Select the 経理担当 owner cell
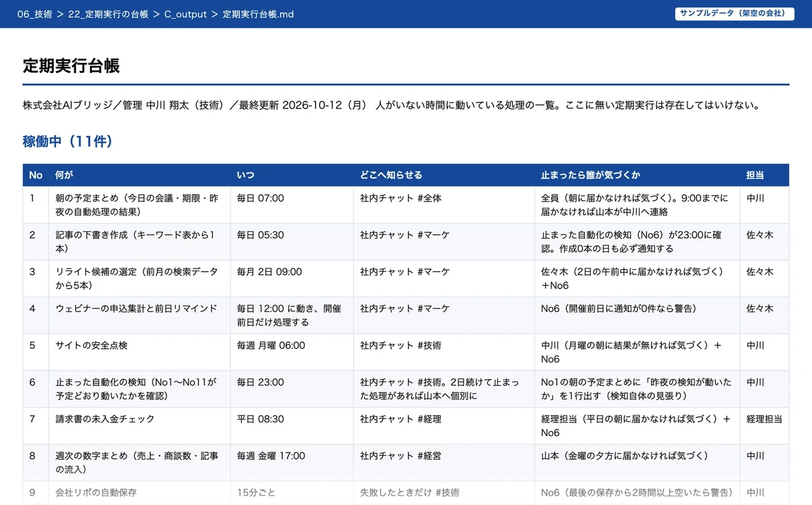The image size is (812, 505). pyautogui.click(x=765, y=425)
